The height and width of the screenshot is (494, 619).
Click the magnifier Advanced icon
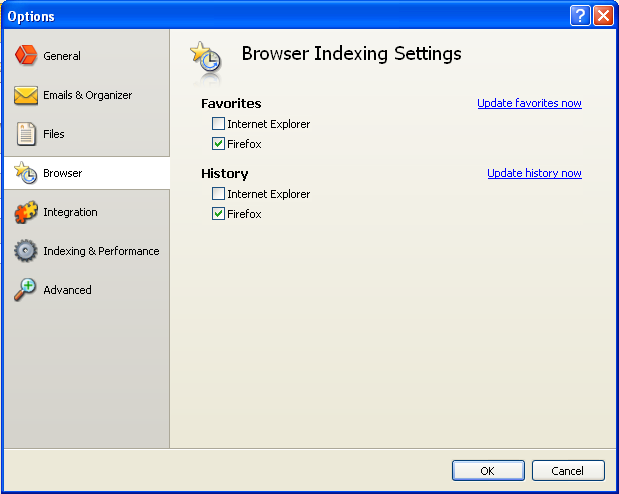(x=25, y=289)
